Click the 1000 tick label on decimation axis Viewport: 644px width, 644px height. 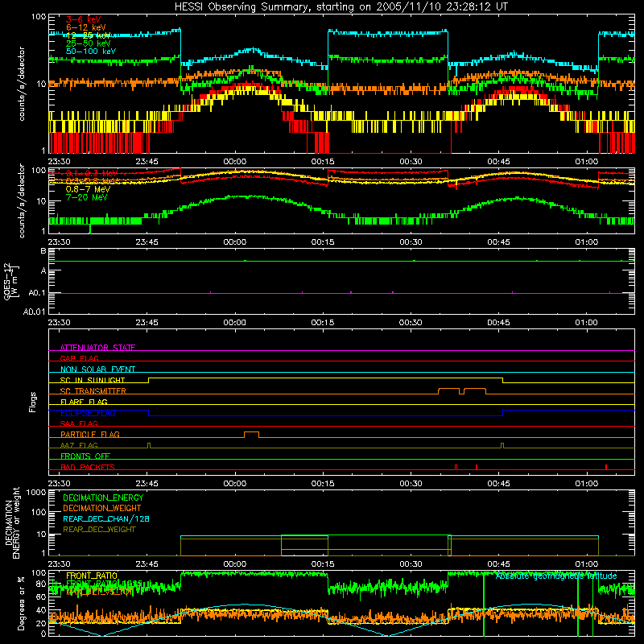36,493
